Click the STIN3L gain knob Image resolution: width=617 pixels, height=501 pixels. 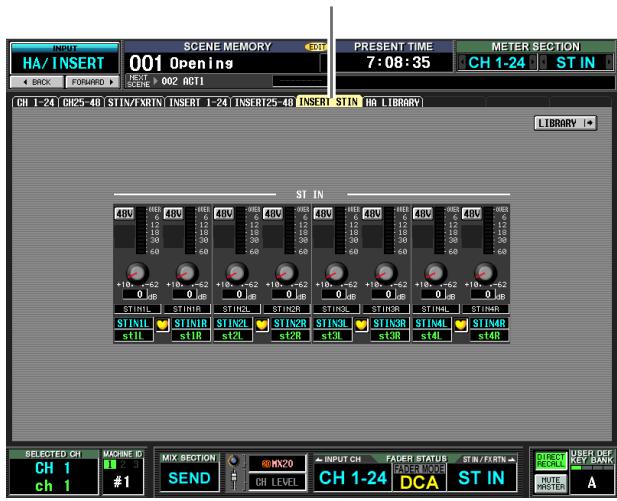click(336, 272)
